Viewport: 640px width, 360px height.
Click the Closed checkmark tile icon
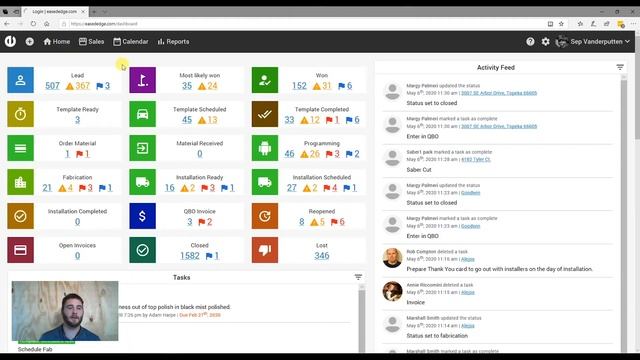[x=142, y=250]
